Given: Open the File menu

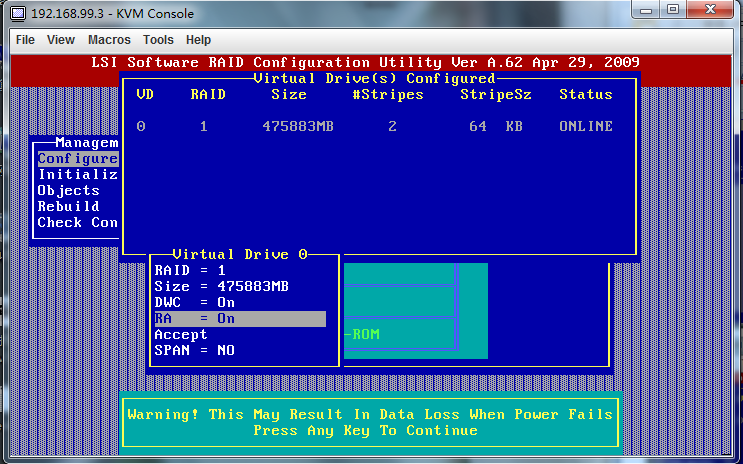Looking at the screenshot, I should (x=25, y=40).
